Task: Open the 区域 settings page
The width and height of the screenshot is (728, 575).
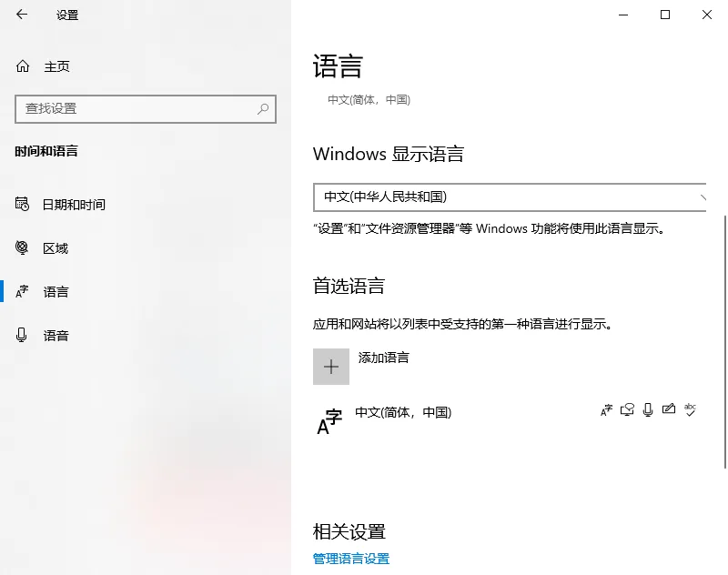Action: point(56,248)
